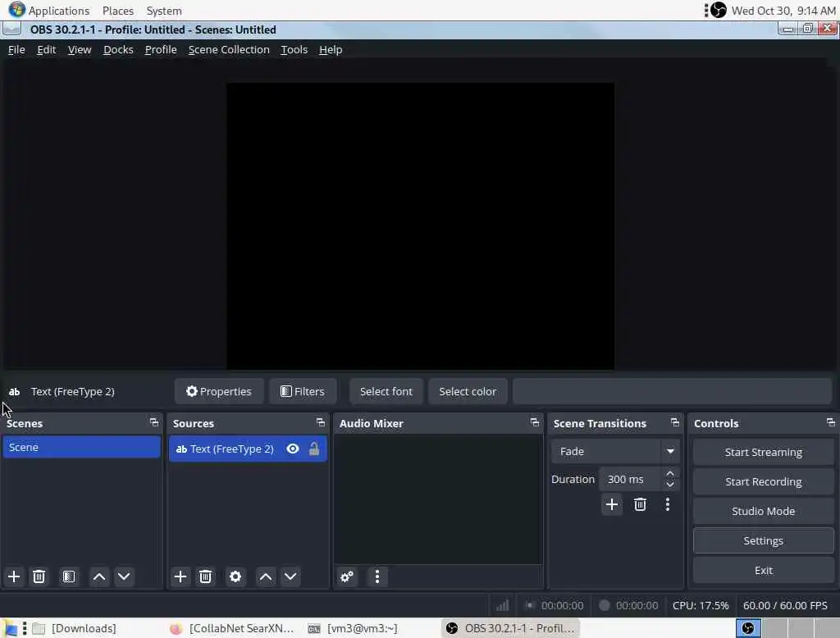The image size is (840, 638).
Task: Click the Start Recording button
Action: 764,481
